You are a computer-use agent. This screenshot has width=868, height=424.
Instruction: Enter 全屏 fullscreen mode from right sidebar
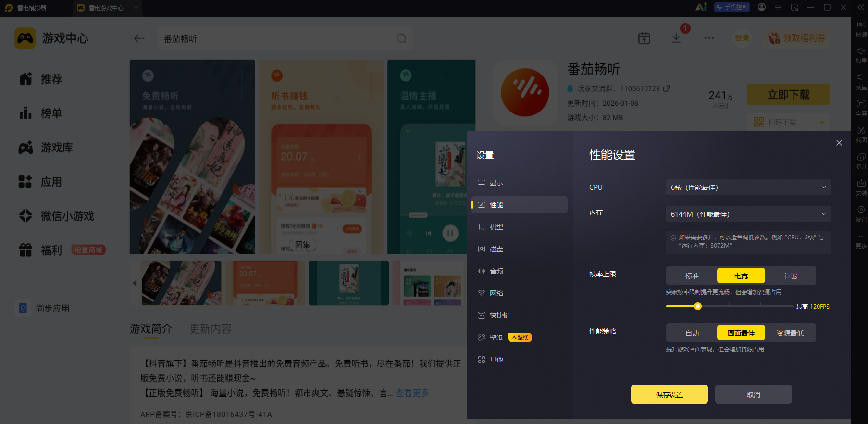[861, 108]
